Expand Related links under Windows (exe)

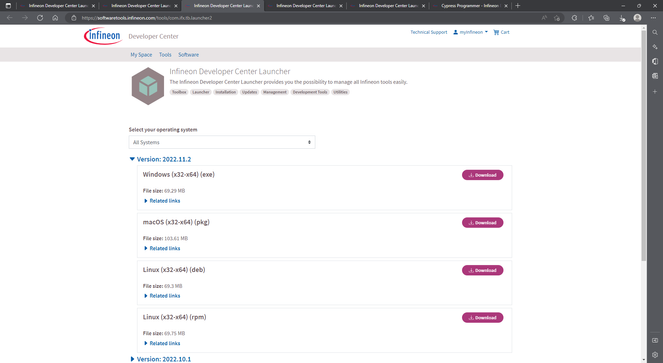pyautogui.click(x=162, y=201)
